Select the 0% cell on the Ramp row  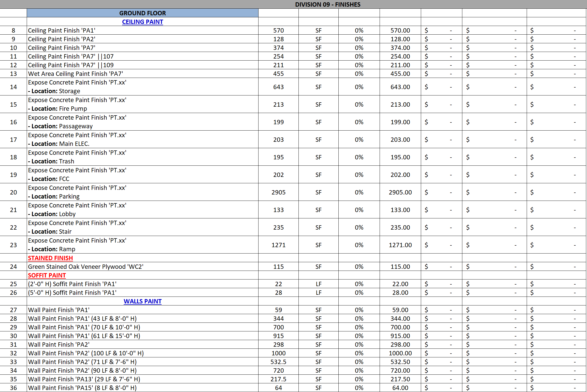click(359, 245)
